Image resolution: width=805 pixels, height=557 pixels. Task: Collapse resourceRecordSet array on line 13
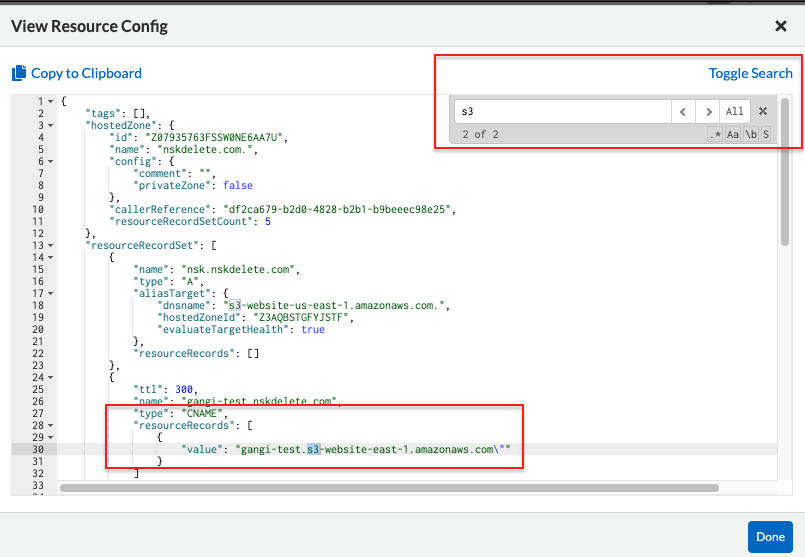coord(51,245)
